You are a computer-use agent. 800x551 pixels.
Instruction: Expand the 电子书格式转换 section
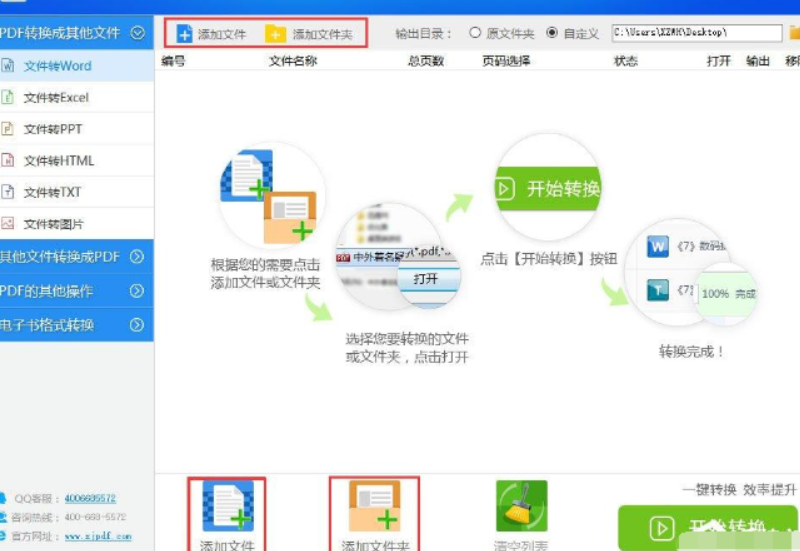pyautogui.click(x=137, y=325)
